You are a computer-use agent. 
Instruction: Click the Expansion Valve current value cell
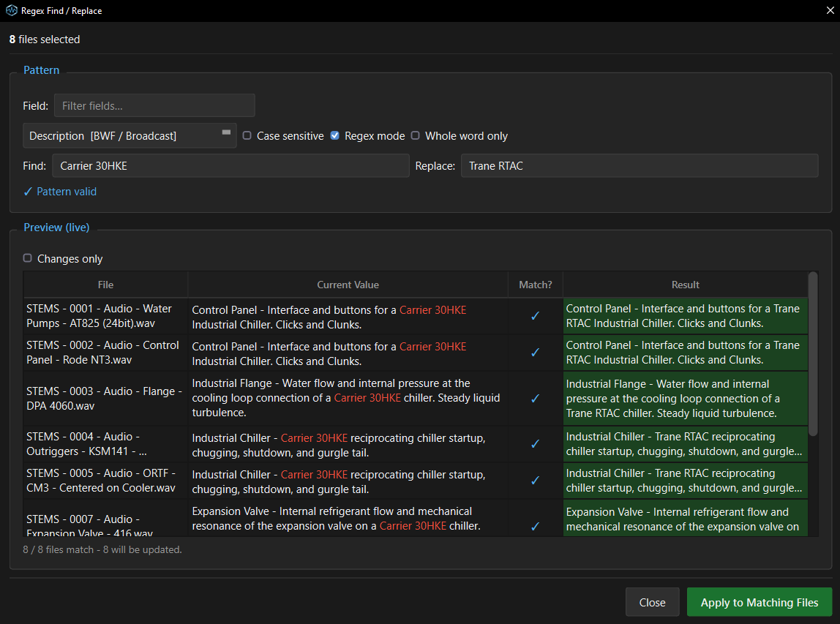(348, 519)
